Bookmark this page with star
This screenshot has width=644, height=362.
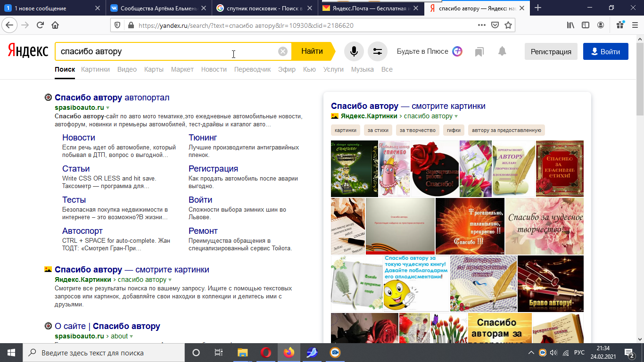[508, 25]
